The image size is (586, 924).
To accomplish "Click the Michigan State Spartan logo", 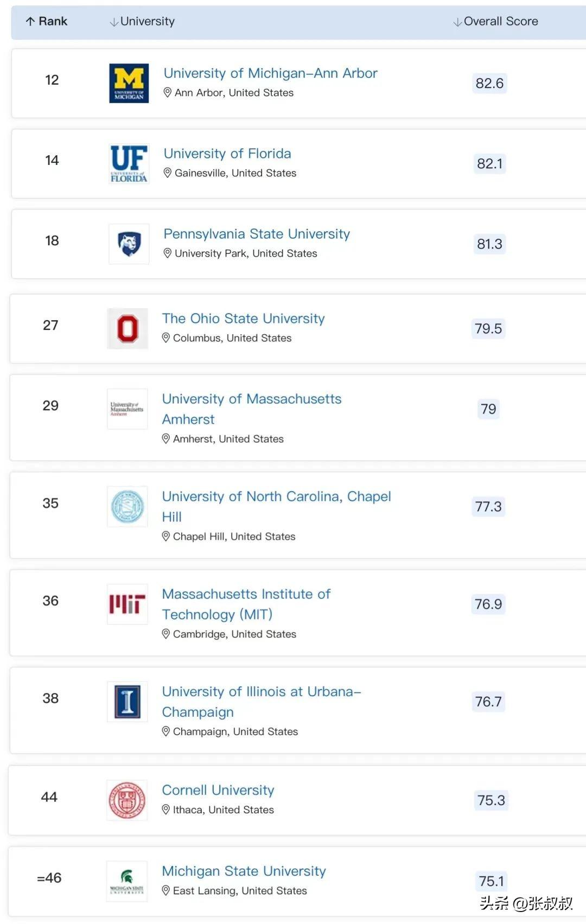I will pyautogui.click(x=127, y=881).
